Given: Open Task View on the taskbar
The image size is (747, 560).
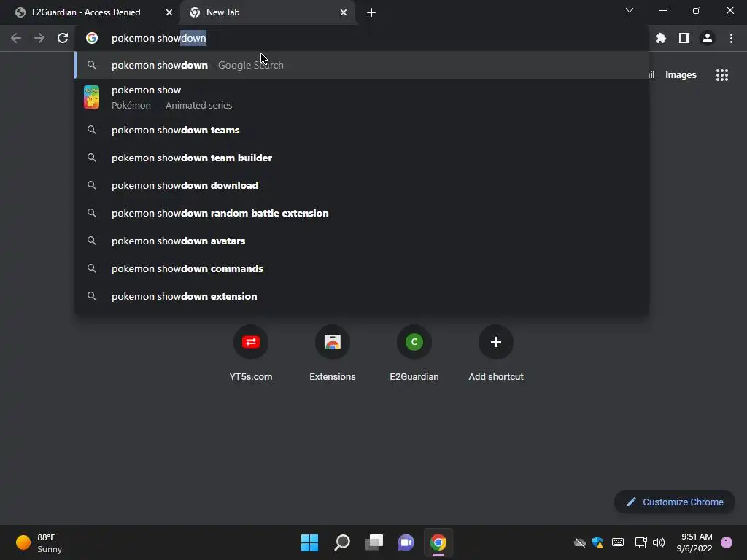Looking at the screenshot, I should 374,542.
